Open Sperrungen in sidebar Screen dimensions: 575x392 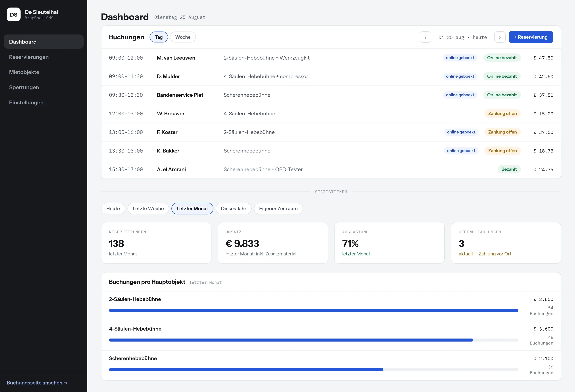coord(44,87)
